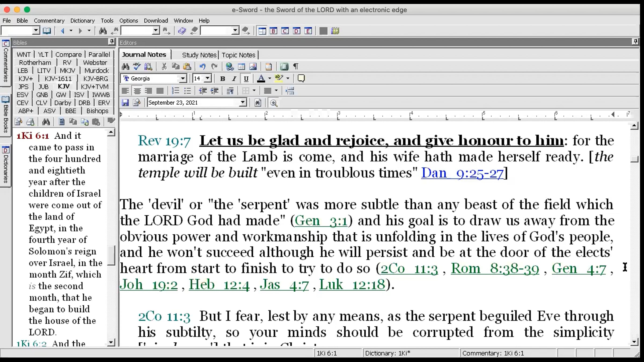Click the editor's vertical scrollbar down arrow

[x=634, y=342]
